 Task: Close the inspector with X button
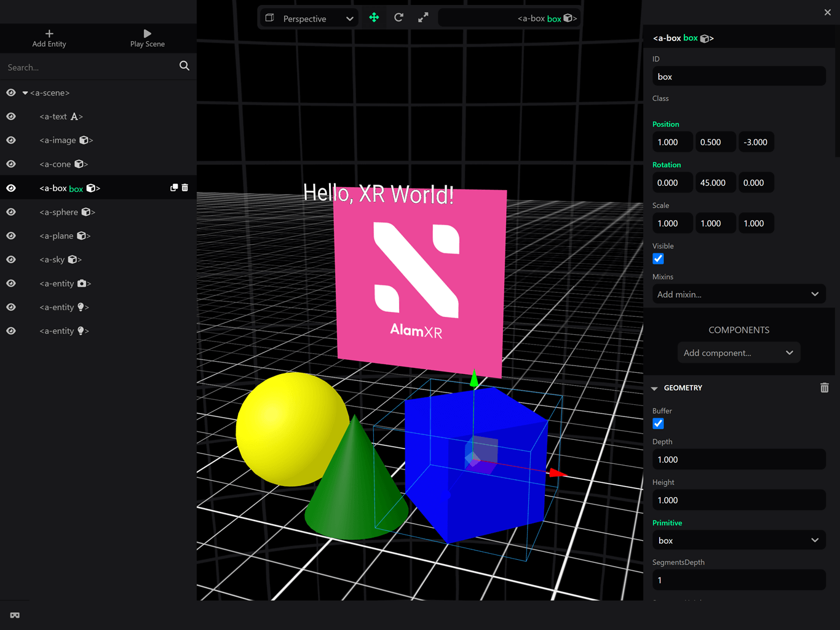828,12
